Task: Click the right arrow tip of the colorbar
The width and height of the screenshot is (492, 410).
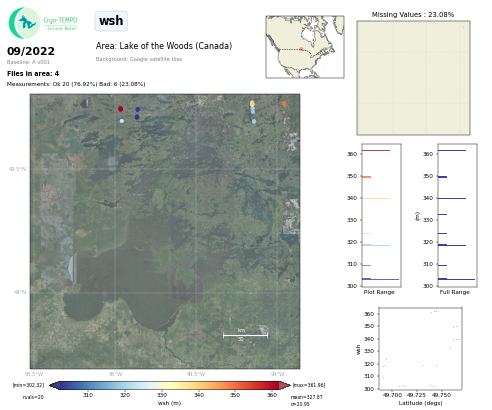Action: 288,385
